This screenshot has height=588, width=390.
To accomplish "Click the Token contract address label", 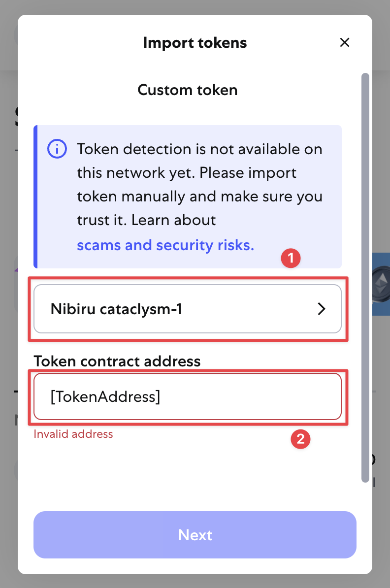I will coord(117,361).
